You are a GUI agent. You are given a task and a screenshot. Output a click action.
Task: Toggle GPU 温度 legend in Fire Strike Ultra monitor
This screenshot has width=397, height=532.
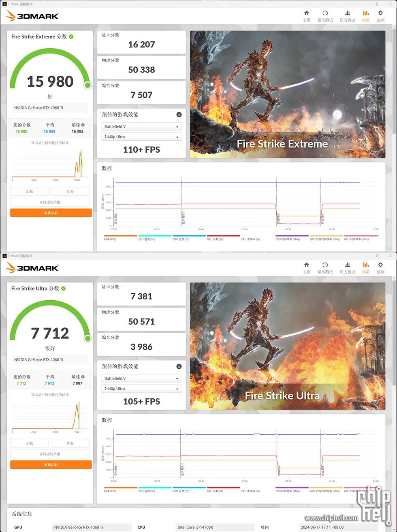pos(189,490)
